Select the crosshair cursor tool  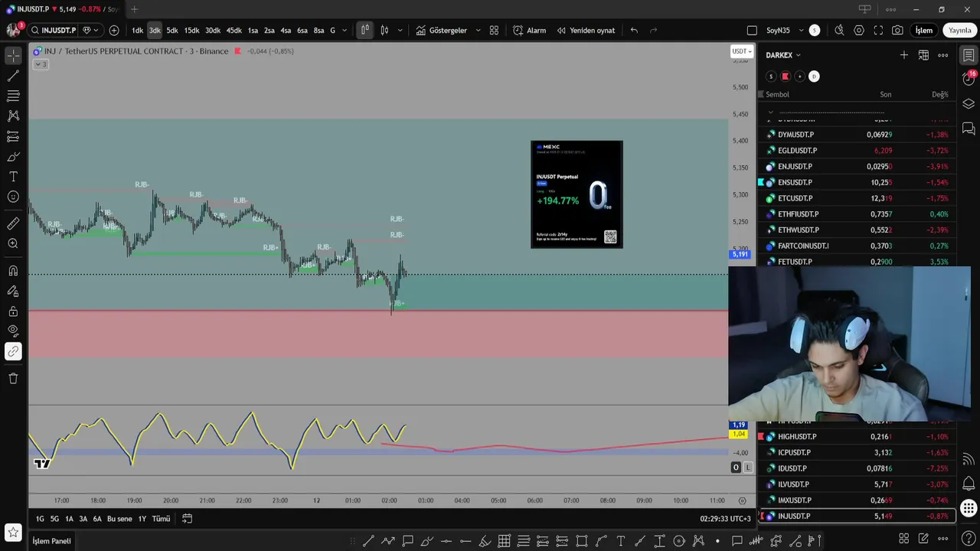pos(13,56)
